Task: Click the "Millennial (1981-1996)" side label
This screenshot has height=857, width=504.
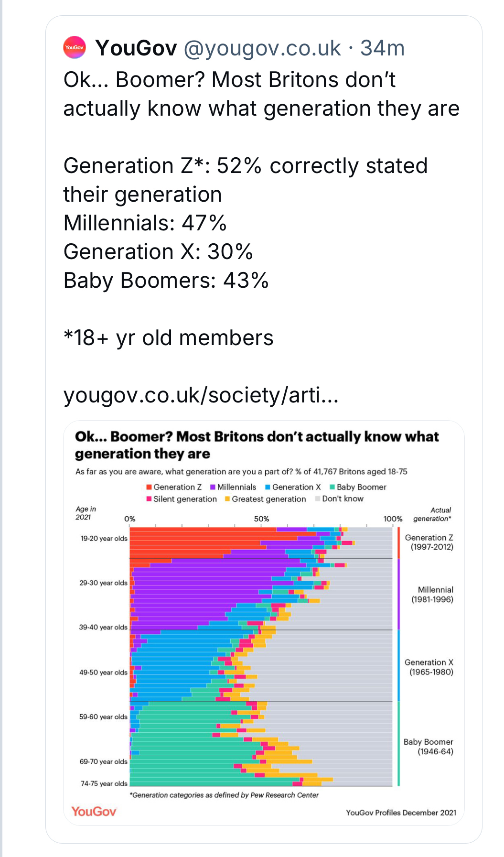Action: tap(433, 595)
